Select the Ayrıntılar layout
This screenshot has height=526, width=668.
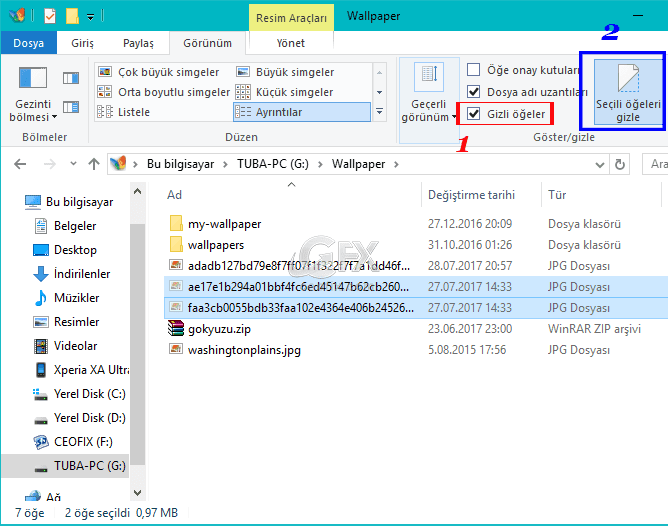302,112
